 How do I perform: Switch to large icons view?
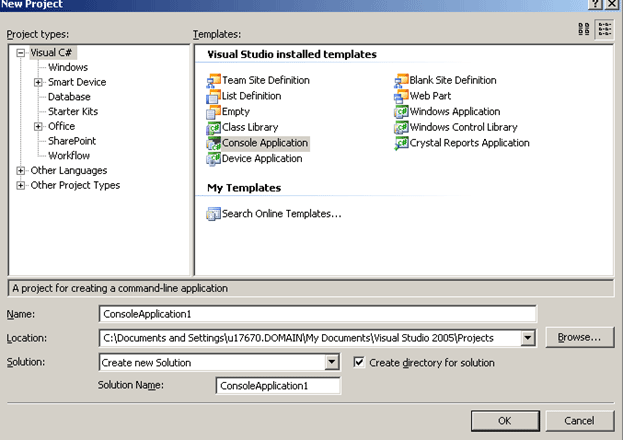point(584,30)
